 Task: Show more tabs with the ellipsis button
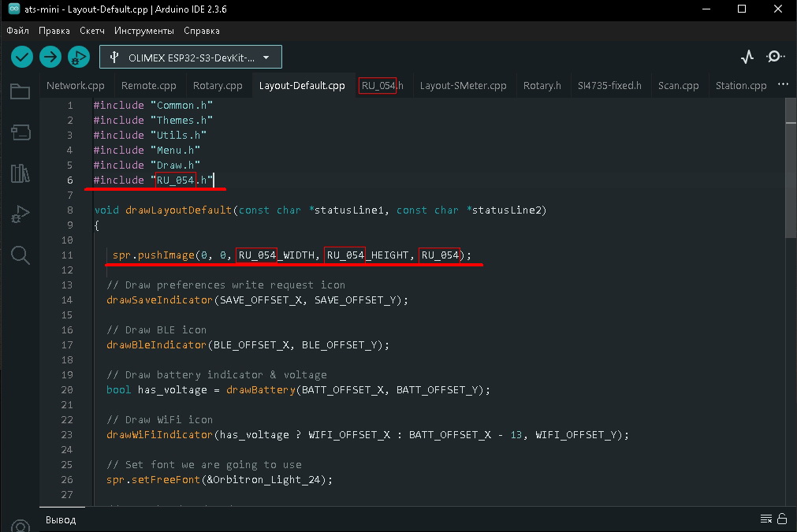pyautogui.click(x=784, y=84)
